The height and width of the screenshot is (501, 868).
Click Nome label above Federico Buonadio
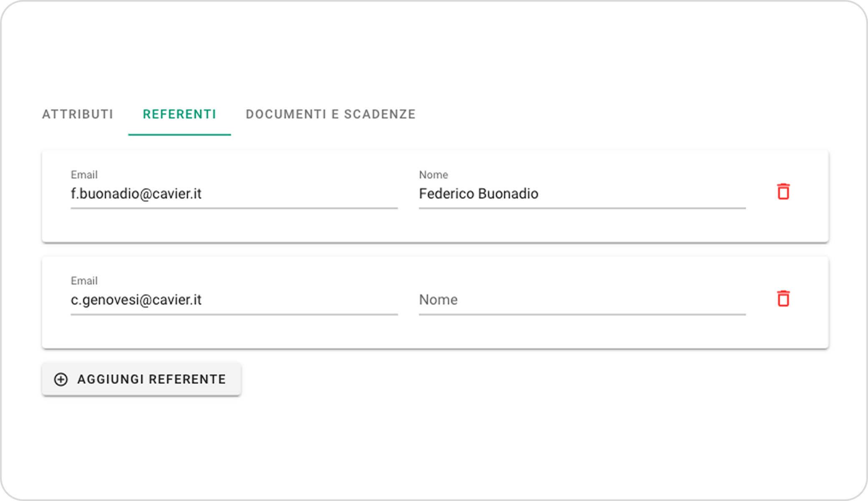[434, 175]
